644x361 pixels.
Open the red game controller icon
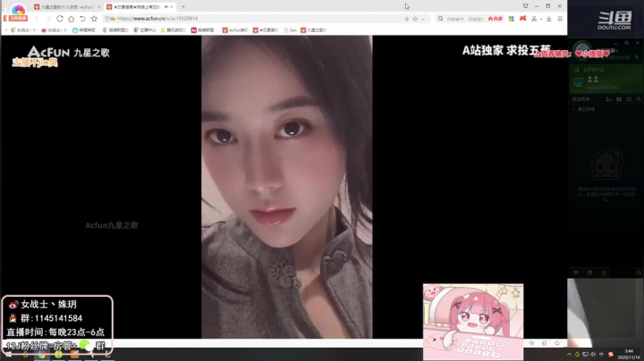[522, 19]
